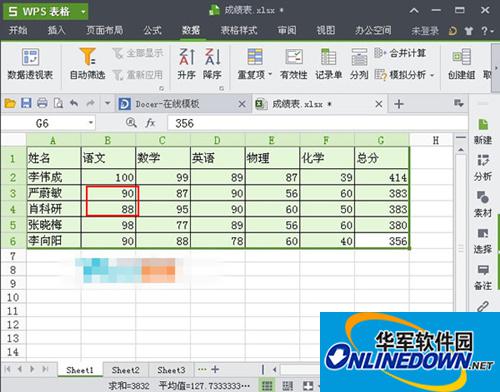Click Create Group (创建组) icon
This screenshot has height=392, width=500.
462,63
